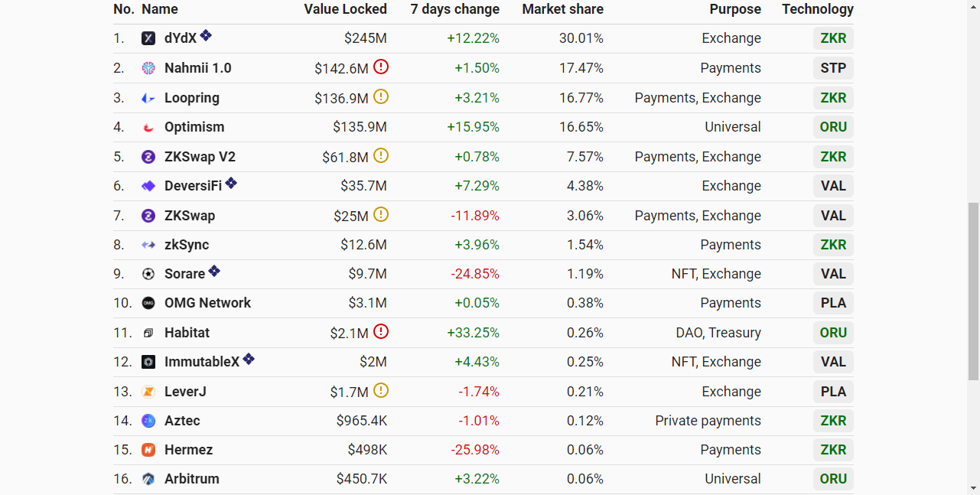Click the yellow warning icon beside Loopring value
Image resolution: width=980 pixels, height=495 pixels.
click(x=381, y=97)
